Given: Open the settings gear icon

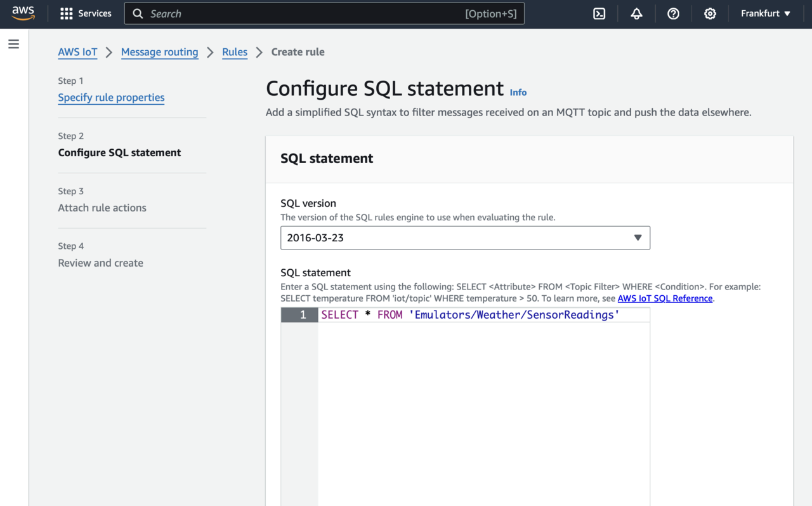Looking at the screenshot, I should (x=710, y=13).
